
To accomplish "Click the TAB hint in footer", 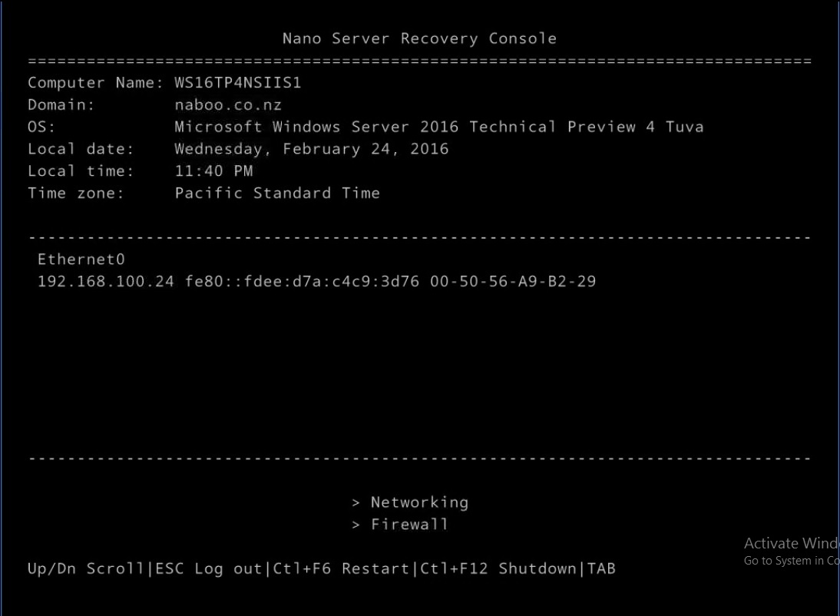I will click(x=601, y=568).
